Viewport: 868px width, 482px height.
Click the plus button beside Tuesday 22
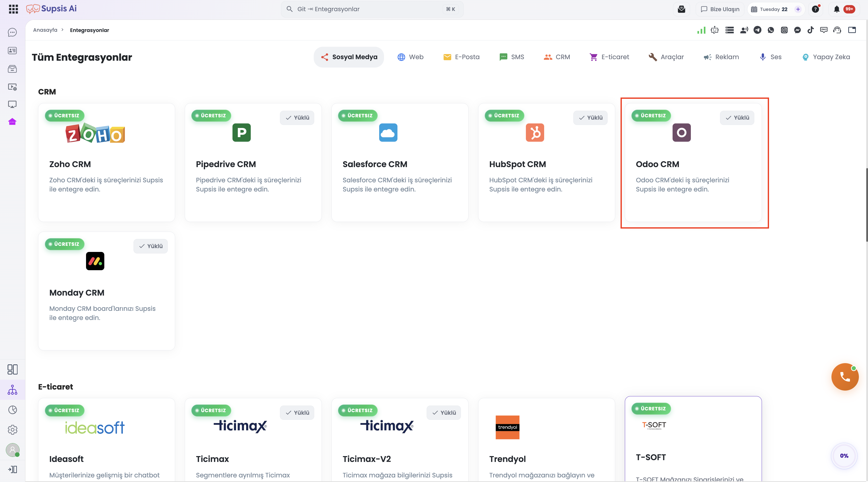pyautogui.click(x=798, y=9)
